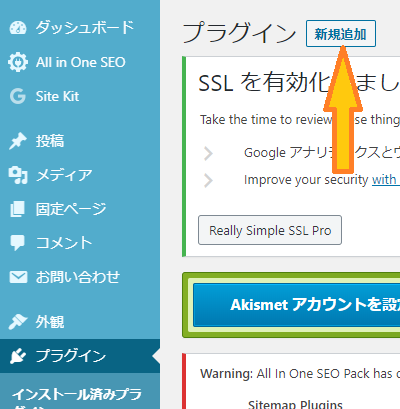
Task: Click the All in One SEO gear icon
Action: point(18,62)
